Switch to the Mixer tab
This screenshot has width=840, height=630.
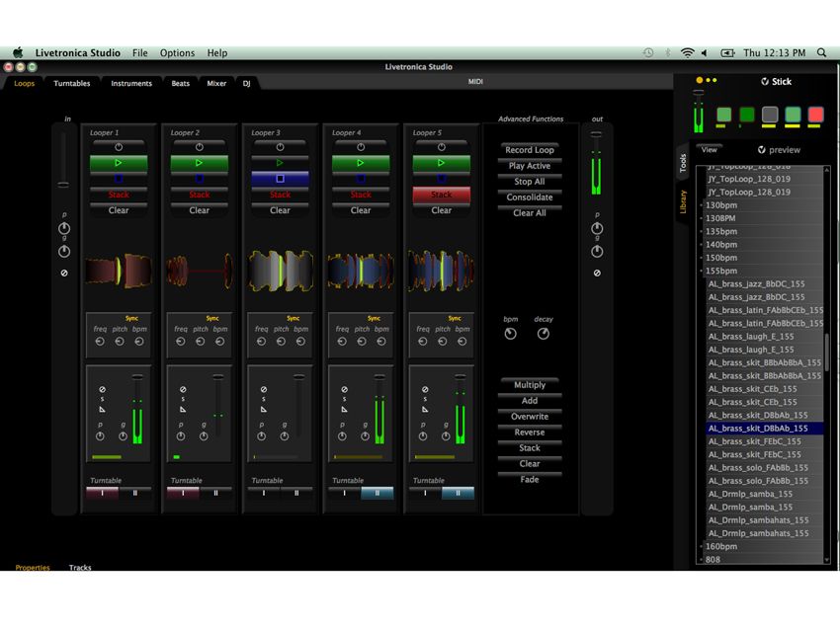click(215, 84)
